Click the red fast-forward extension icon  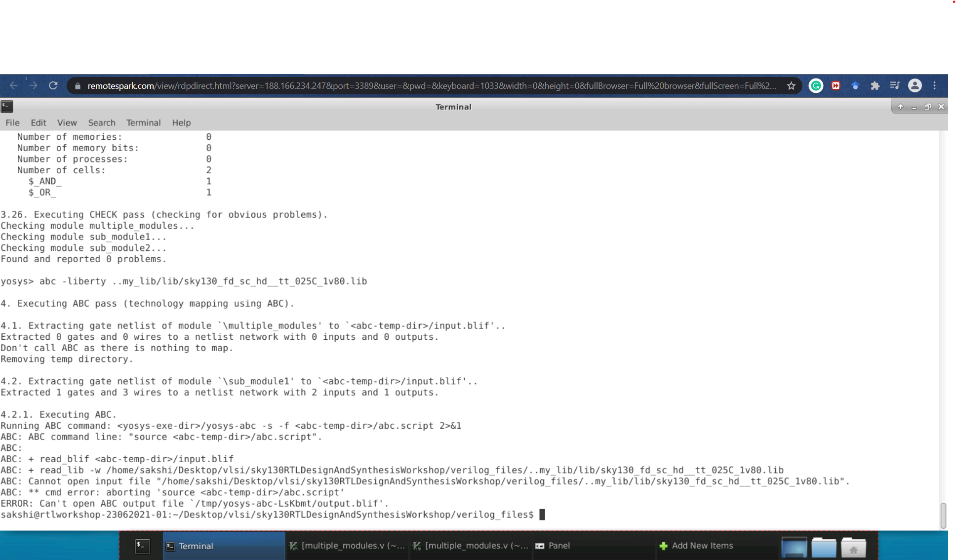(836, 85)
